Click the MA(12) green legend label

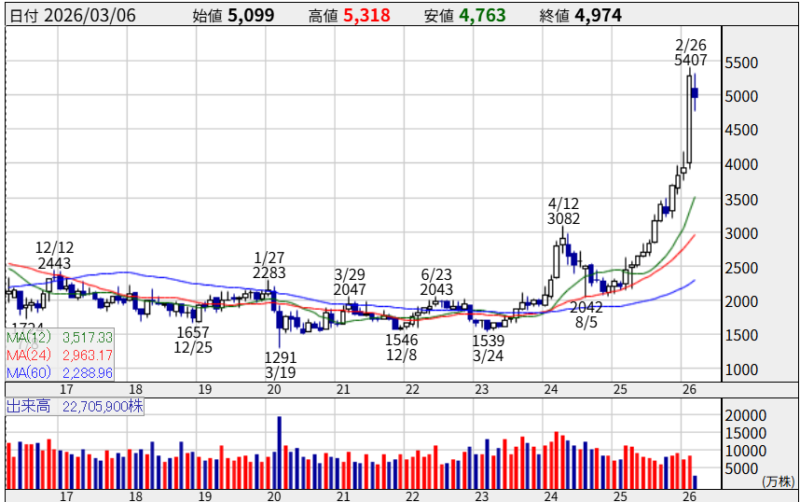tap(59, 338)
